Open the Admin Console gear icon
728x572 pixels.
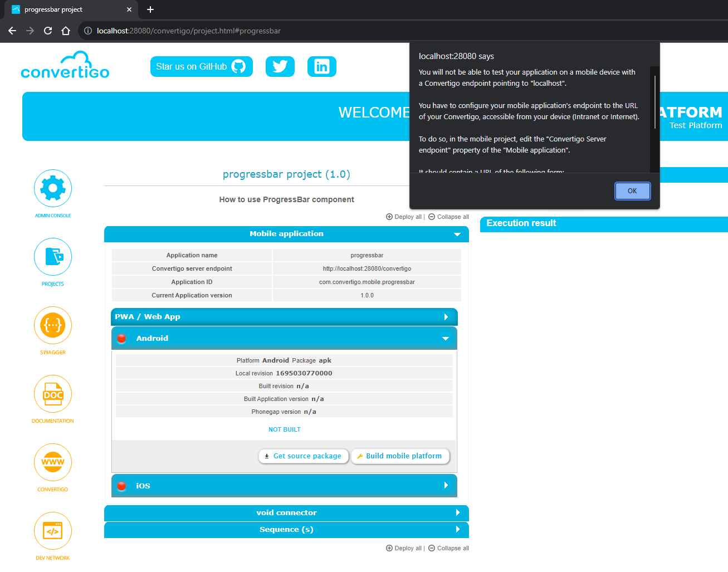(x=53, y=188)
